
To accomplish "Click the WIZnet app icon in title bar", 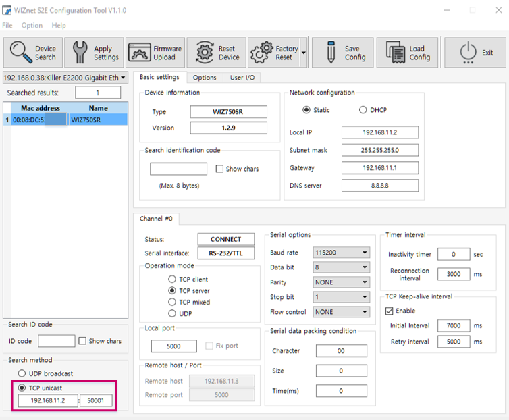I will point(7,10).
